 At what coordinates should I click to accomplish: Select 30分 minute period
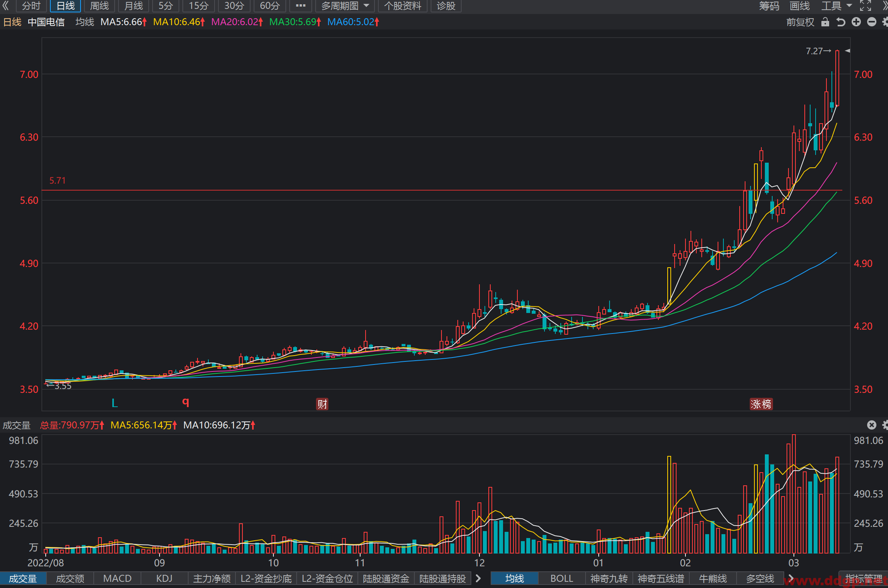point(234,6)
